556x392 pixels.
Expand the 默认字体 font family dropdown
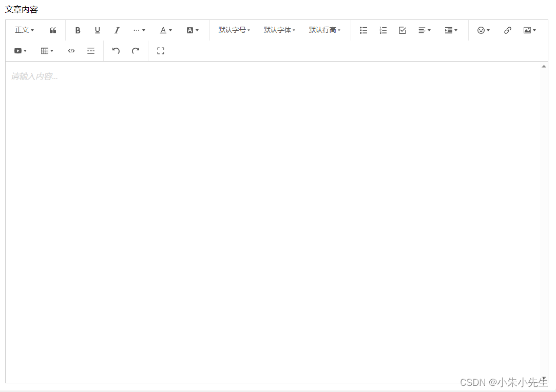(x=279, y=30)
